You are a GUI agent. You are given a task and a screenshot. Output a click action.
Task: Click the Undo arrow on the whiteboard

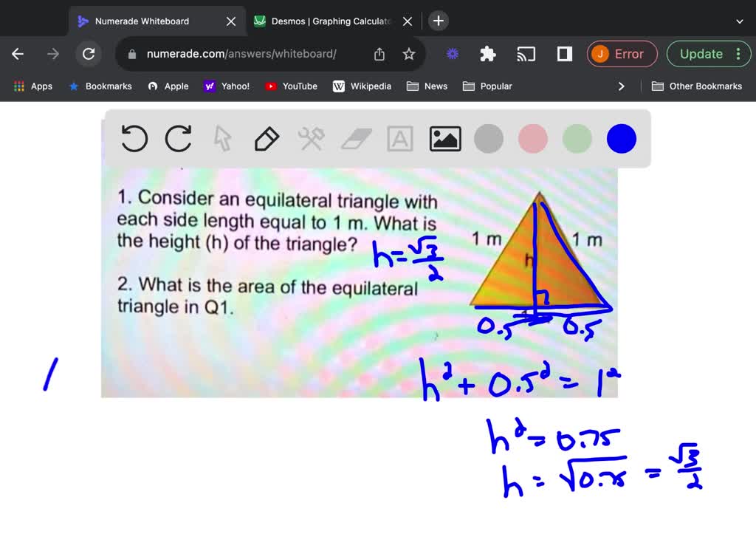[x=134, y=138]
